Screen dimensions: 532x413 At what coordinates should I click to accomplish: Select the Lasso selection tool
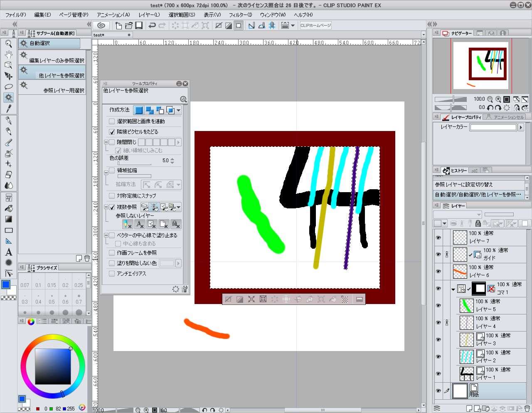point(9,87)
